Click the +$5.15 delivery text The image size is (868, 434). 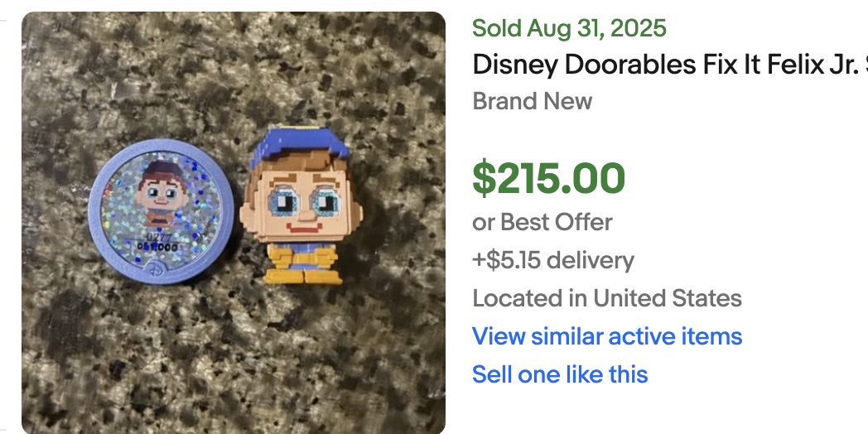pyautogui.click(x=552, y=260)
